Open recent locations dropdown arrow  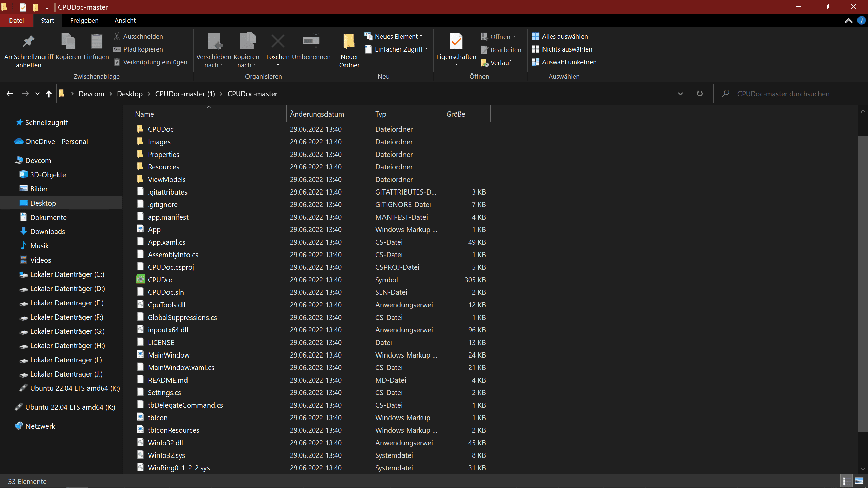point(37,94)
